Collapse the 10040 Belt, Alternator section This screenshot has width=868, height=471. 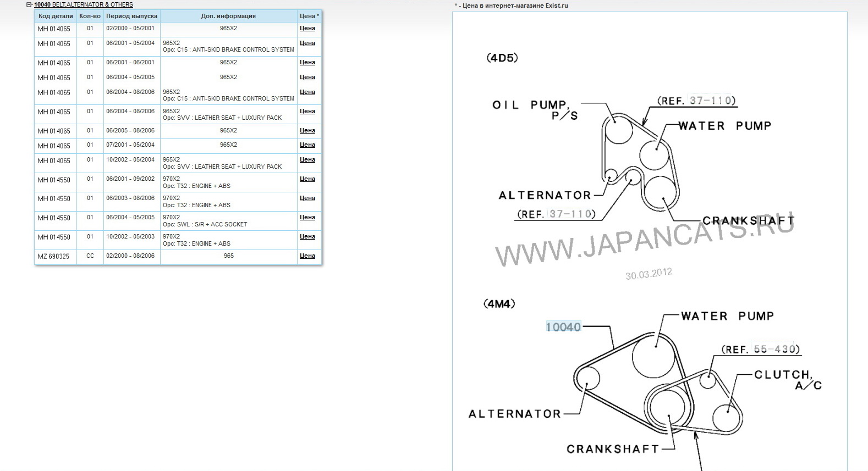29,4
